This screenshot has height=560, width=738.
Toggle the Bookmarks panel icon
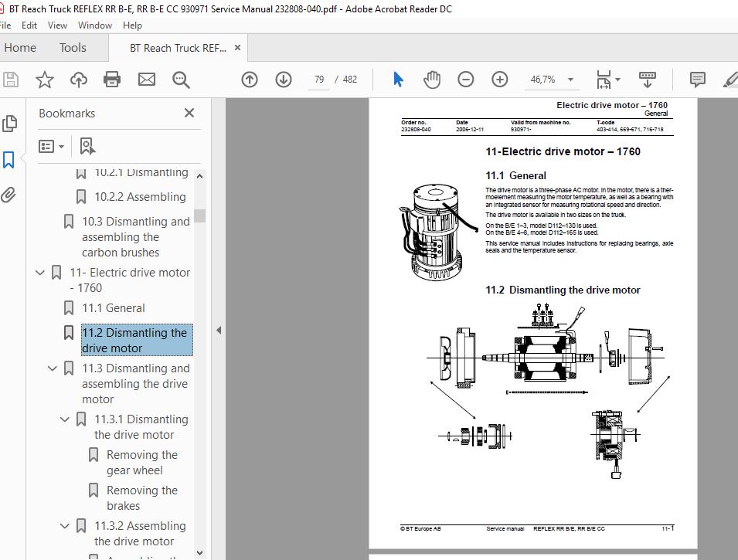(9, 160)
